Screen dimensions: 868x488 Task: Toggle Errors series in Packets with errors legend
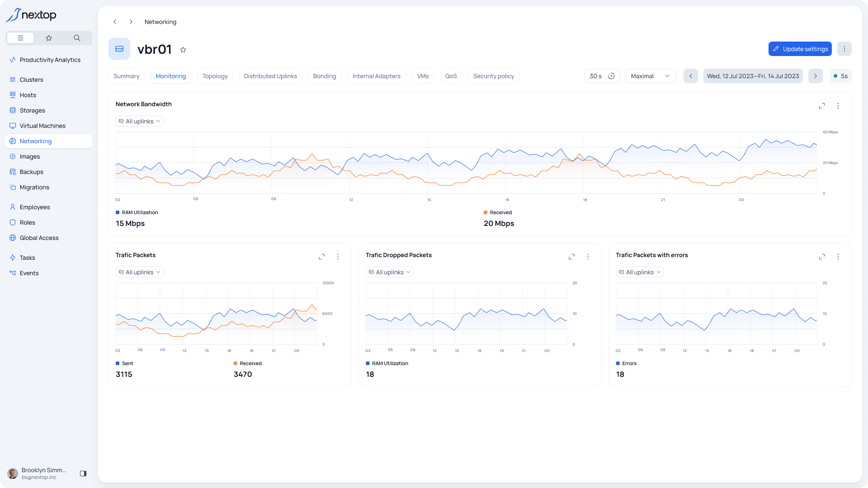(x=626, y=363)
